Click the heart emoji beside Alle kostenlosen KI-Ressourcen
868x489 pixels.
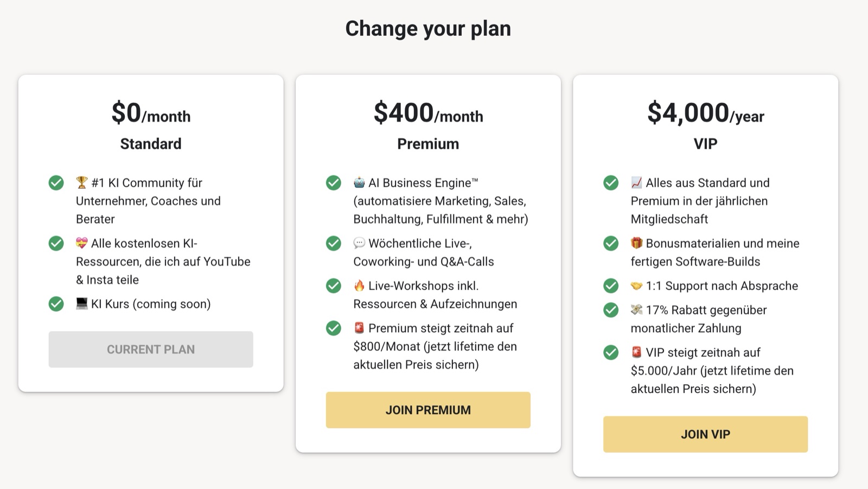[x=82, y=243]
